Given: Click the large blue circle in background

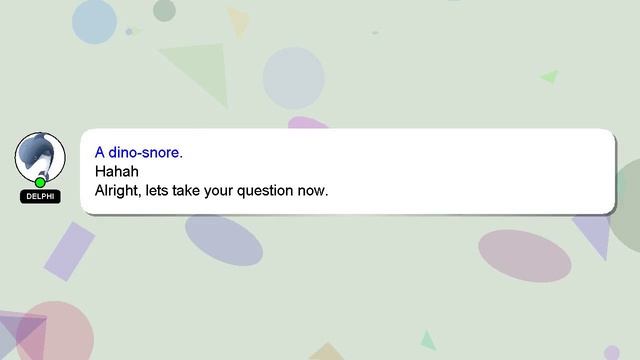Looking at the screenshot, I should click(x=94, y=21).
